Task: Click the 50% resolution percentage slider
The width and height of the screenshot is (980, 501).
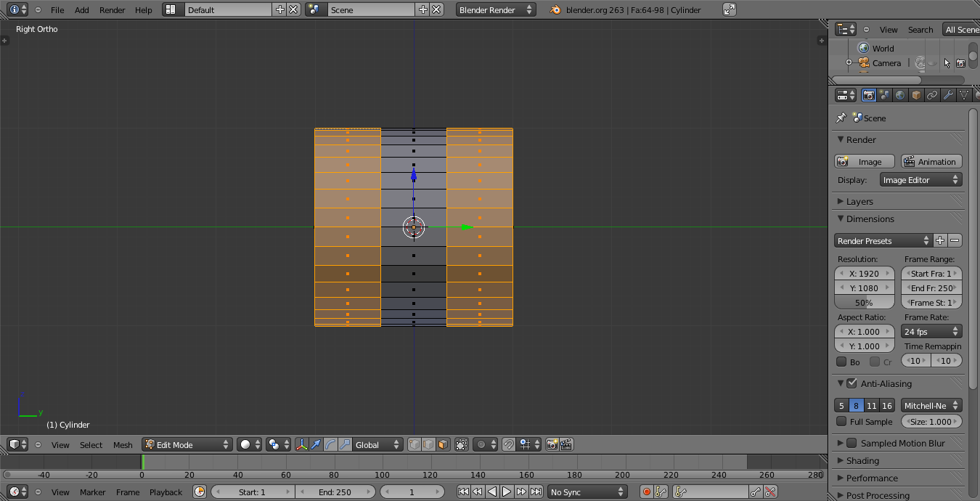Action: [865, 302]
